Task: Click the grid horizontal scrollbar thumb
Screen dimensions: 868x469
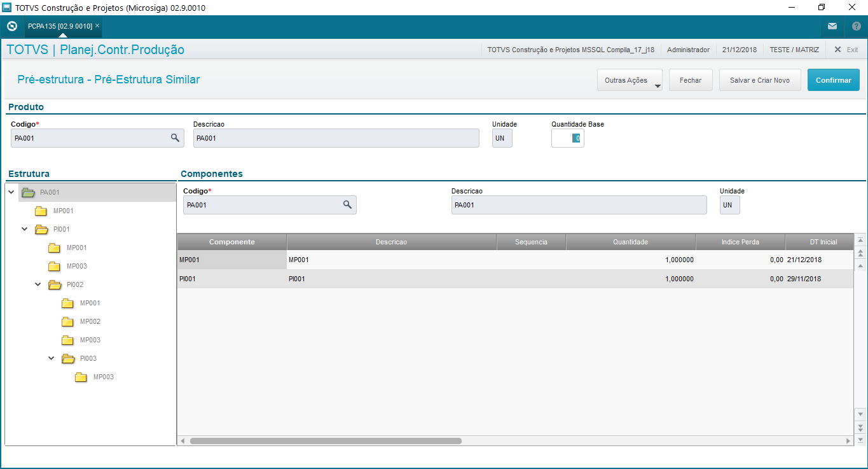Action: 326,440
